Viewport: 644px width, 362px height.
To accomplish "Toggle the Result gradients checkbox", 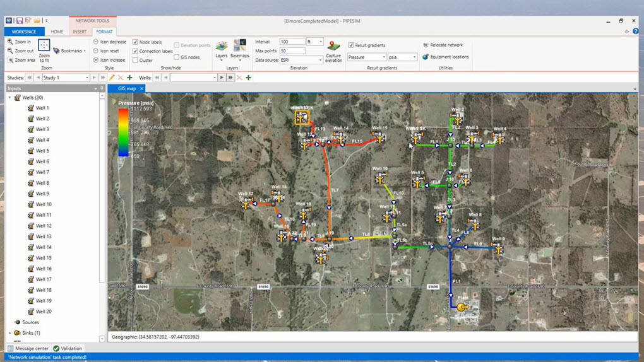I will coord(351,45).
